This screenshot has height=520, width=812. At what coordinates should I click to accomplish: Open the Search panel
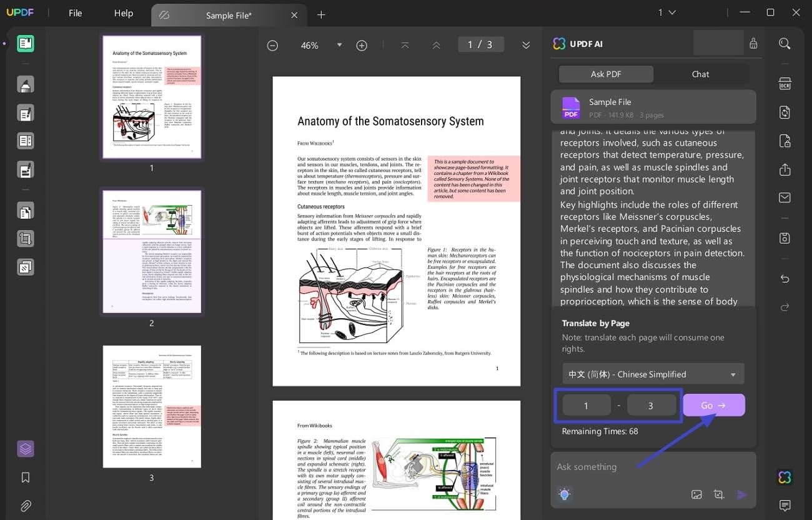[785, 44]
